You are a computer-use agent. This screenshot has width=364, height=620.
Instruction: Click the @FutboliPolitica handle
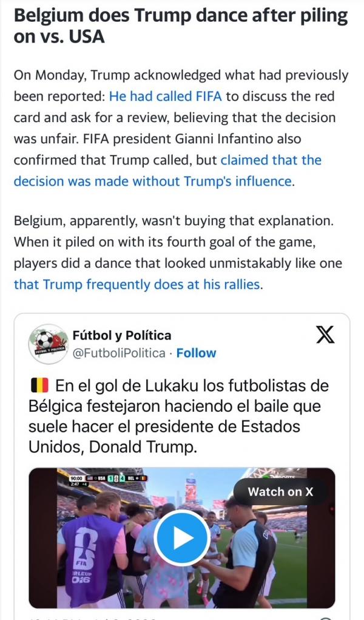(118, 353)
